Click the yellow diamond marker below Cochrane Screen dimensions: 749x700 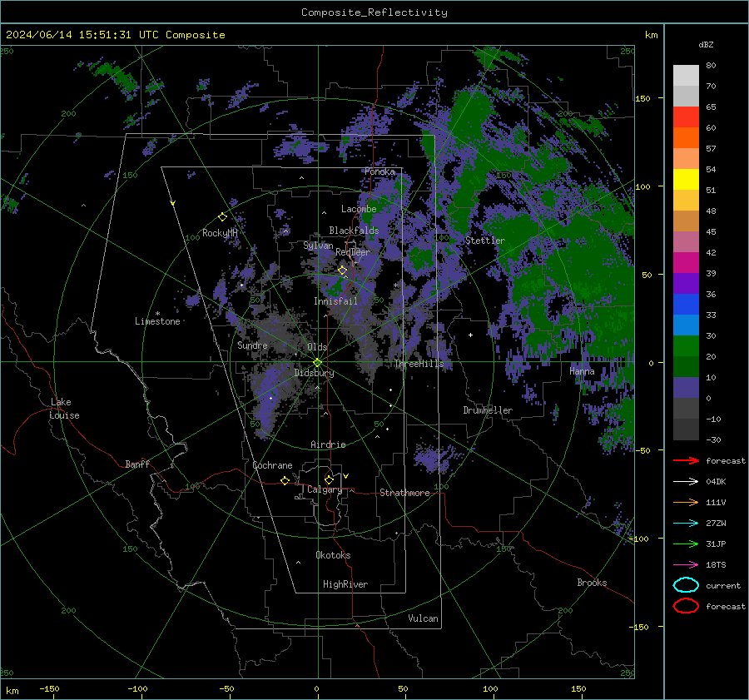[285, 480]
